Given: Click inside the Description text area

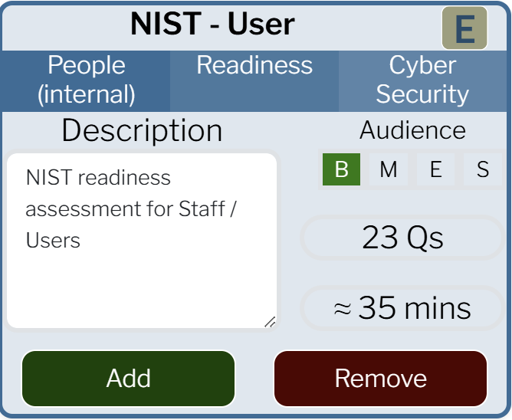Looking at the screenshot, I should tap(142, 284).
